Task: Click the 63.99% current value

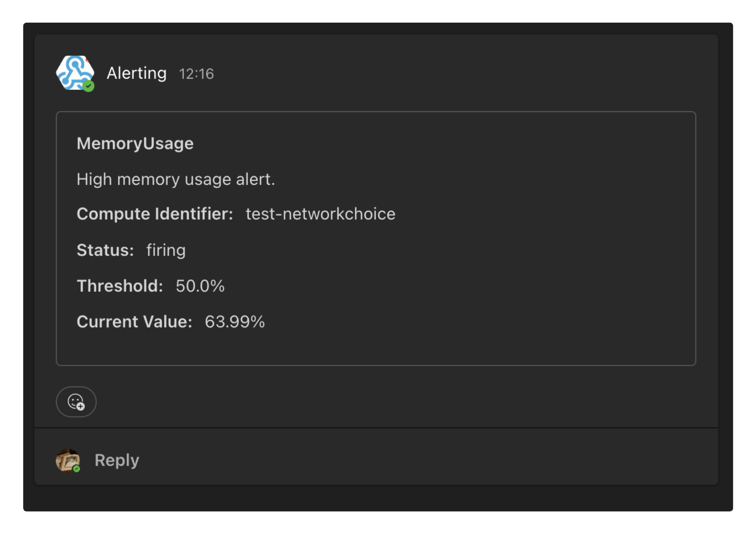Action: point(235,322)
